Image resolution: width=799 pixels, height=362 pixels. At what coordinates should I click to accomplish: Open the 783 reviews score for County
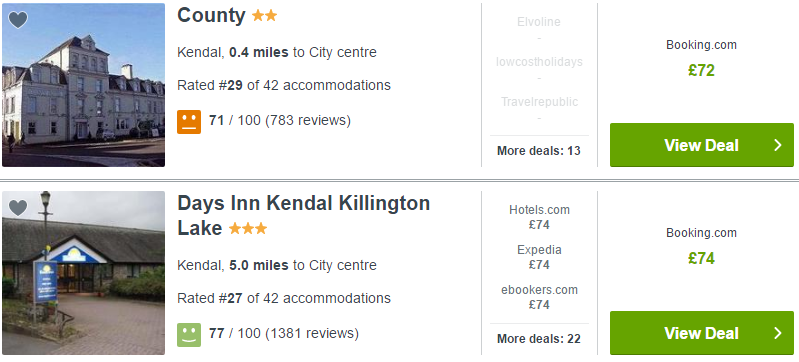point(280,121)
